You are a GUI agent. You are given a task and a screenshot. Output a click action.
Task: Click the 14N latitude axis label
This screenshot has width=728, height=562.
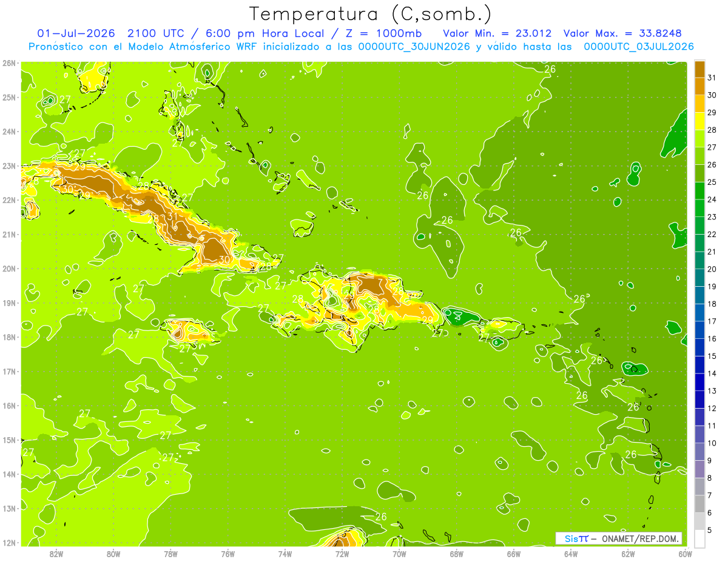[9, 474]
